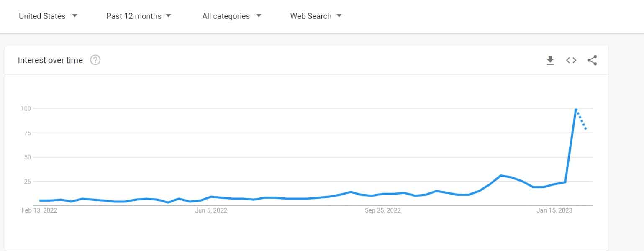The height and width of the screenshot is (251, 644).
Task: Open the United States region dropdown
Action: (x=48, y=16)
